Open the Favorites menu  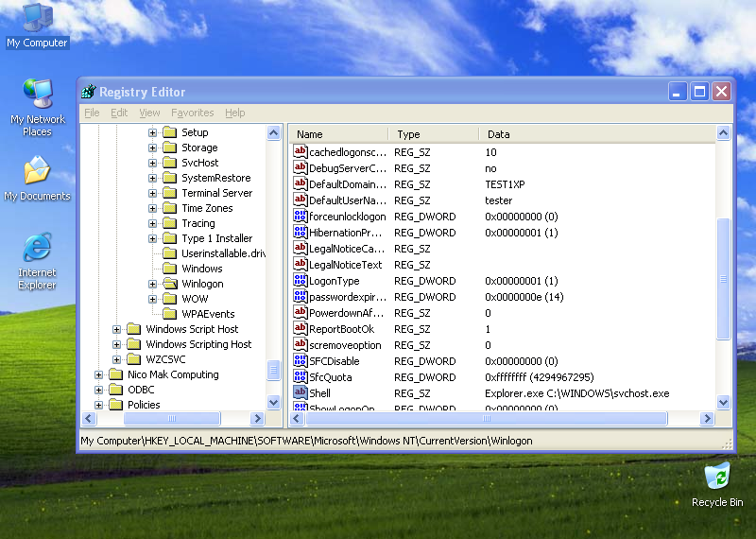click(x=193, y=113)
